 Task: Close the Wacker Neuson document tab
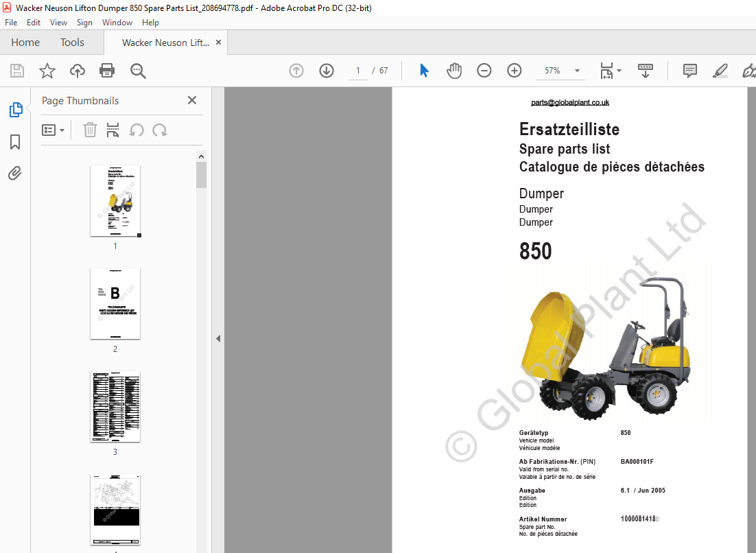pos(218,43)
